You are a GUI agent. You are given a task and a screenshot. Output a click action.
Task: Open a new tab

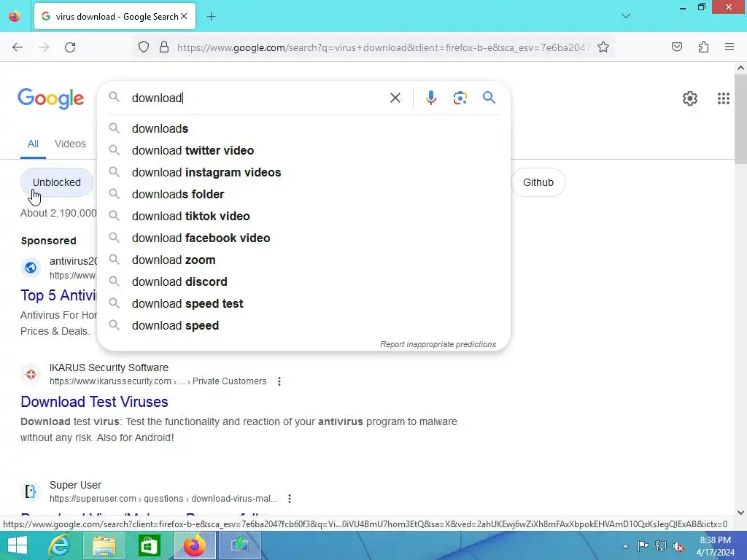tap(211, 17)
